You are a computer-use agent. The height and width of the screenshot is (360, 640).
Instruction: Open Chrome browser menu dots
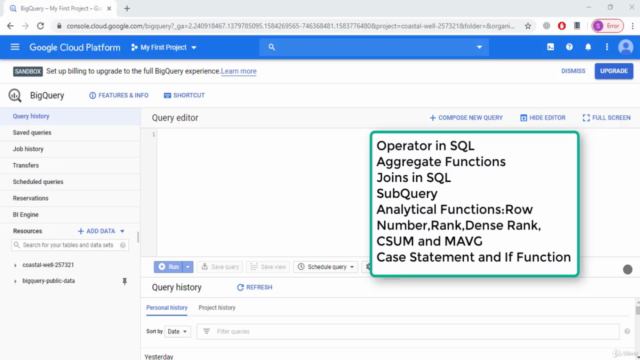tap(632, 26)
